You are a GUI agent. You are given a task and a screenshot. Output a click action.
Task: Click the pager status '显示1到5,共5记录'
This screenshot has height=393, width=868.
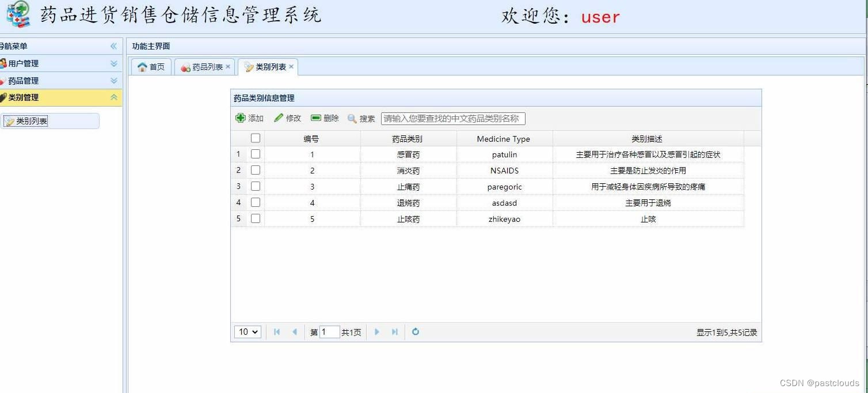(726, 332)
